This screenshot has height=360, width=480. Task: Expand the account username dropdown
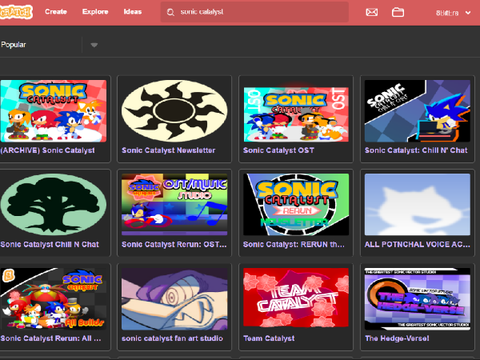coord(453,13)
